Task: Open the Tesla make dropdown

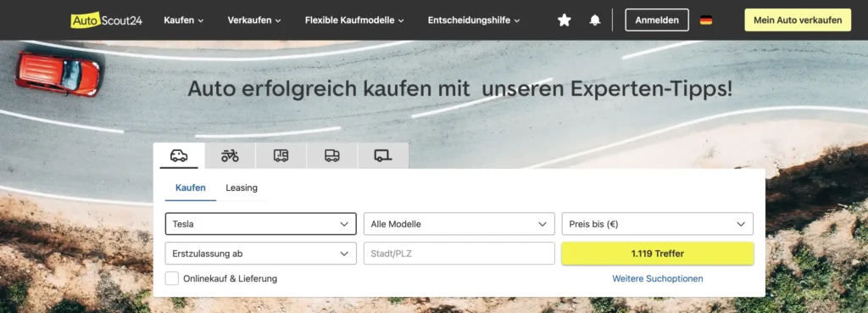Action: (261, 224)
